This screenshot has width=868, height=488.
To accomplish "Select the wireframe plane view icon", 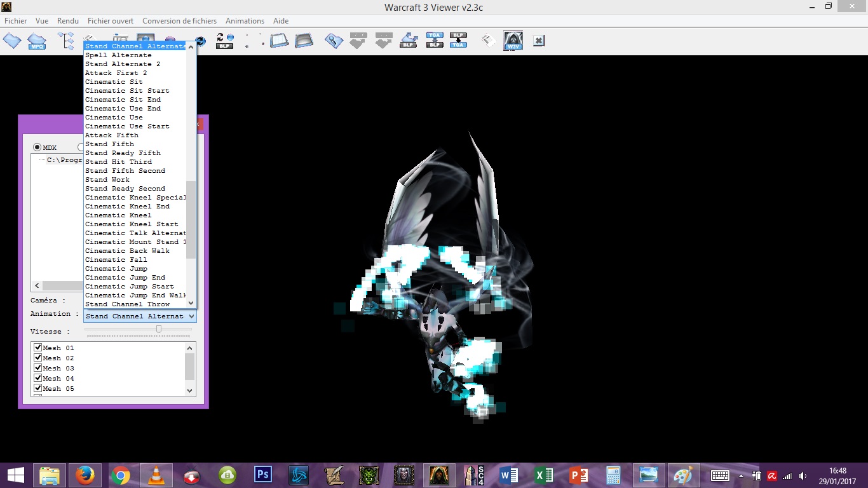I will [x=280, y=41].
